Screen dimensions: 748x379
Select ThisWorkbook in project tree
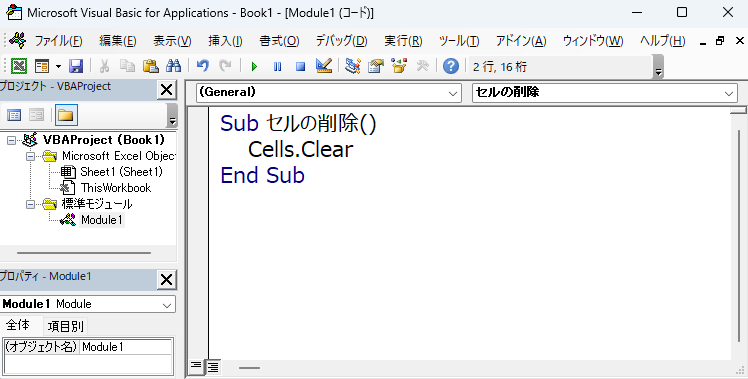point(116,188)
